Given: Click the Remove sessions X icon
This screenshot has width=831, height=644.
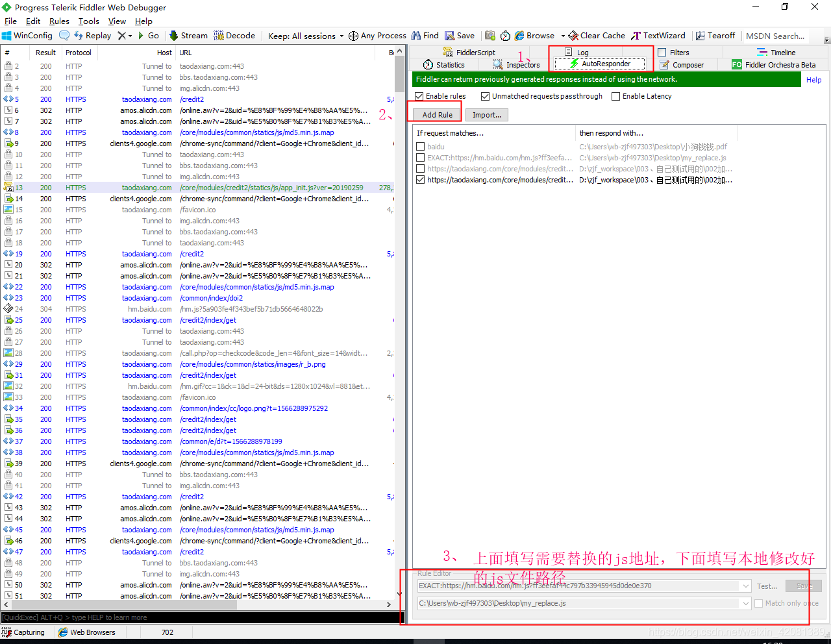Looking at the screenshot, I should click(121, 36).
